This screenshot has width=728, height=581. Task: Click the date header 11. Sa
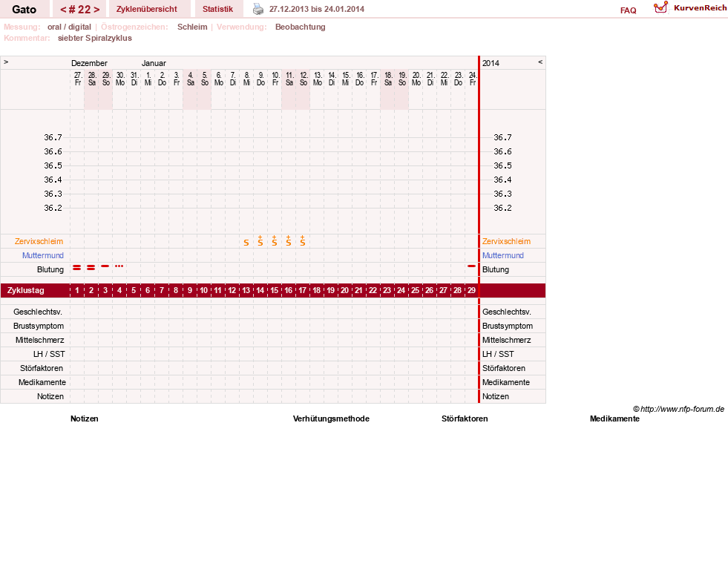click(x=289, y=79)
